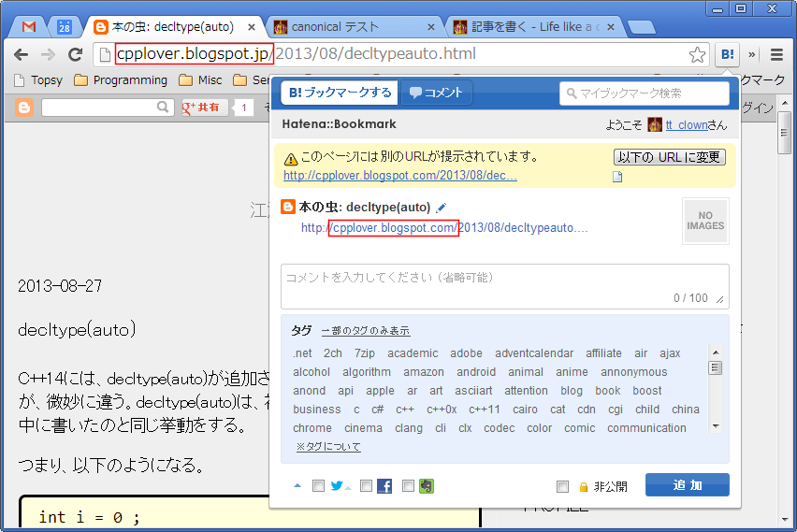Image resolution: width=797 pixels, height=532 pixels.
Task: Click the comment input text area
Action: click(x=505, y=287)
